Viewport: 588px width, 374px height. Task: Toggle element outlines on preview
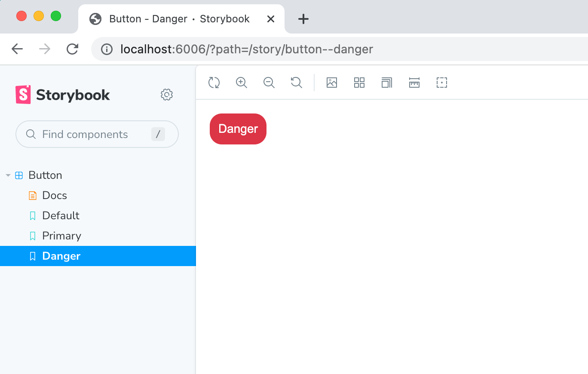click(x=441, y=83)
